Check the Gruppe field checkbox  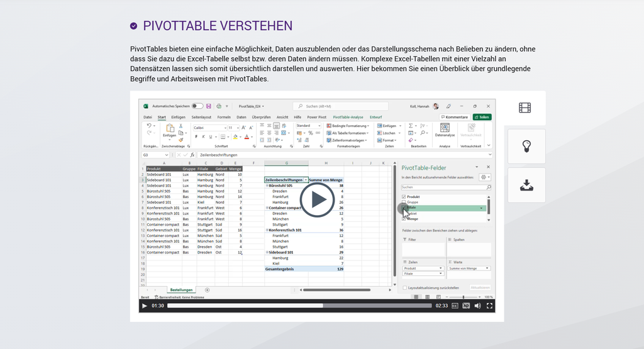[x=404, y=202]
